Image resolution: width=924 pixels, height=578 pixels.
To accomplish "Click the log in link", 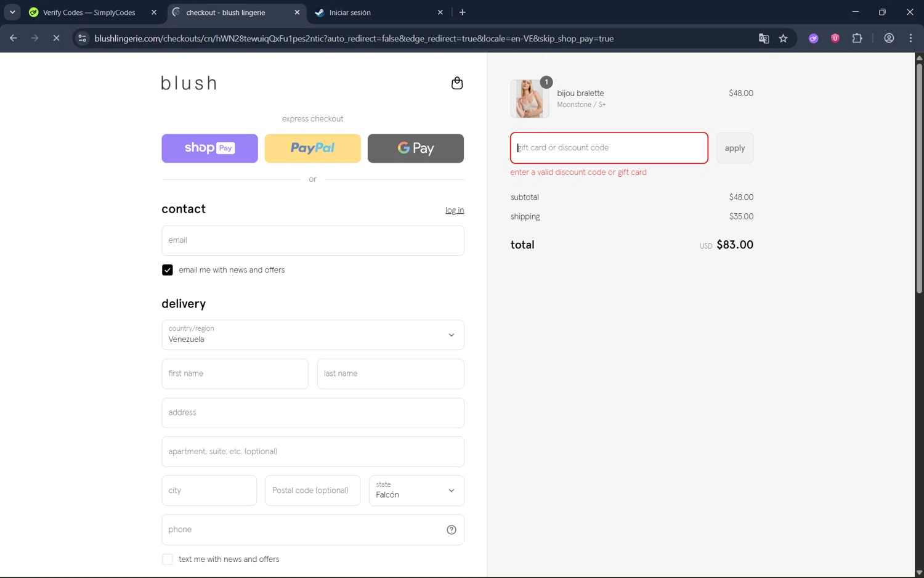I will pos(455,210).
